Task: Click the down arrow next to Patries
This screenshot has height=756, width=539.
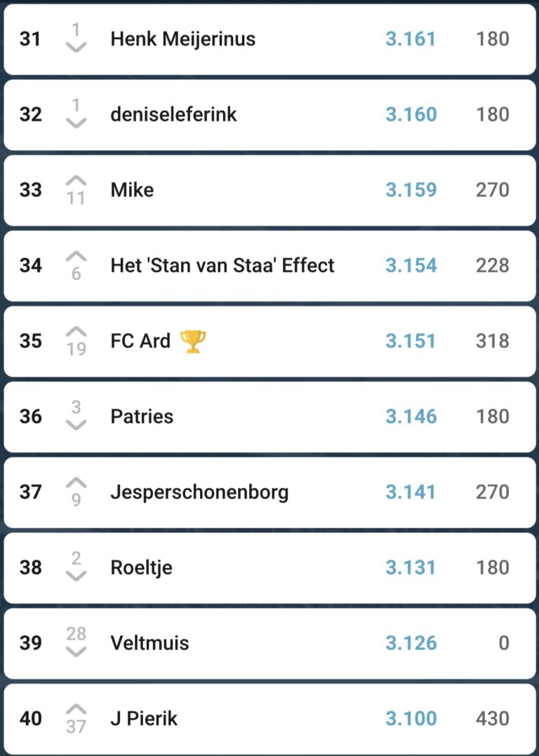Action: click(x=76, y=425)
